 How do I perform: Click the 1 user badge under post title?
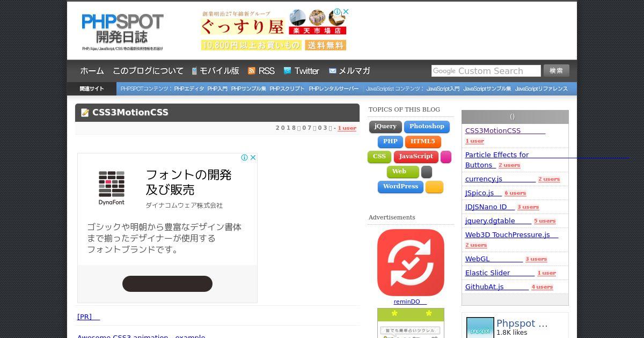(x=347, y=128)
